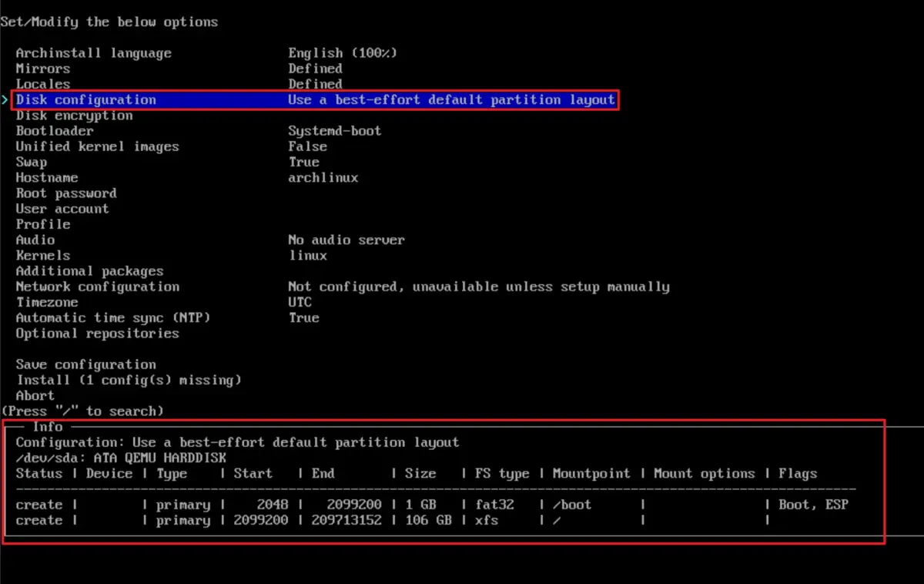
Task: Select Root password option
Action: (x=66, y=193)
